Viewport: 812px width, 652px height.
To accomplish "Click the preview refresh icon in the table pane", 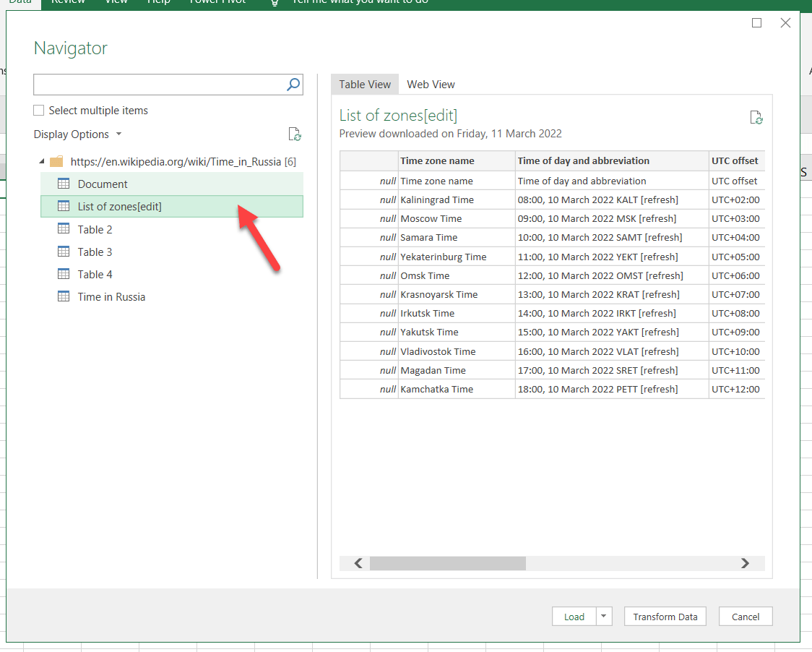I will point(756,118).
